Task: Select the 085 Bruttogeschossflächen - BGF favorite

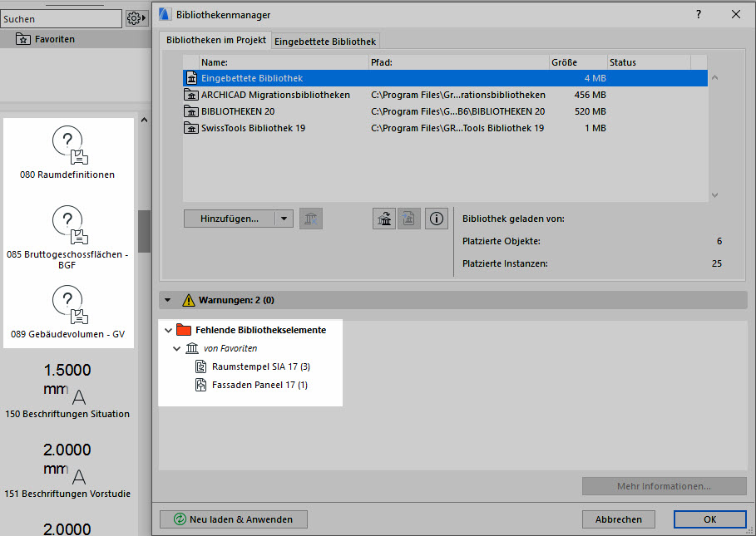Action: (67, 238)
